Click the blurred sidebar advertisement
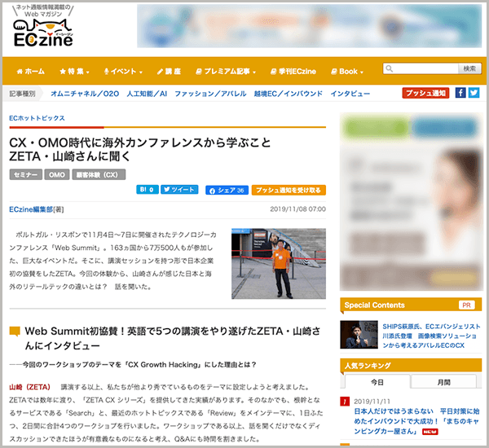Screen dimensions: 489x448 [412, 202]
